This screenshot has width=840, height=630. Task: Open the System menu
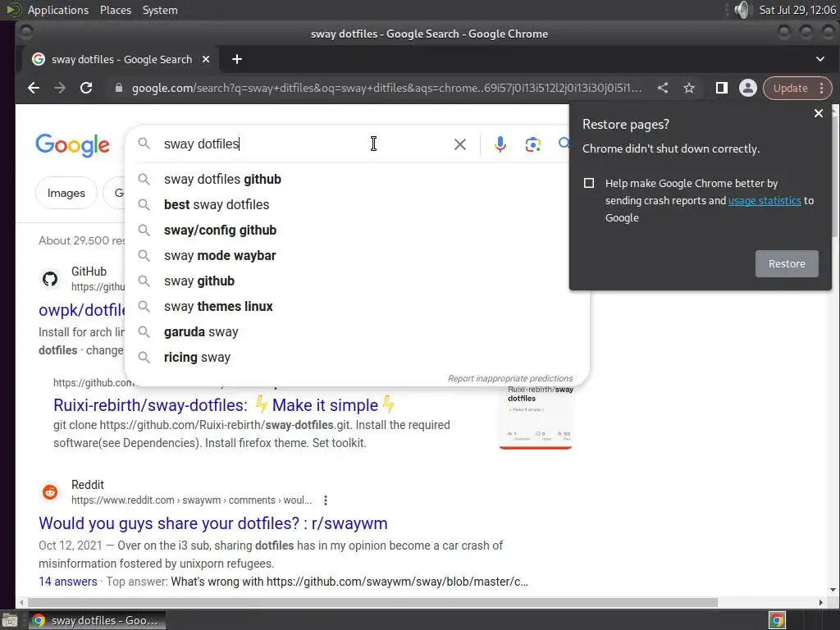tap(160, 10)
